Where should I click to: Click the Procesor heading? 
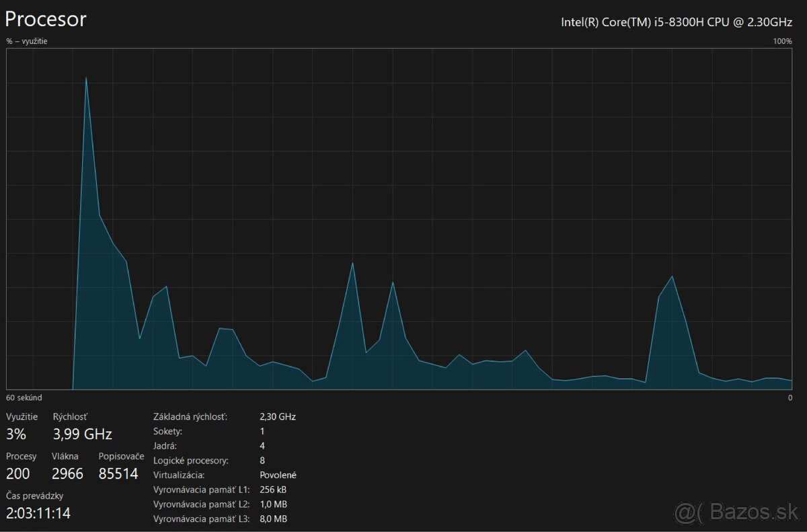click(46, 19)
